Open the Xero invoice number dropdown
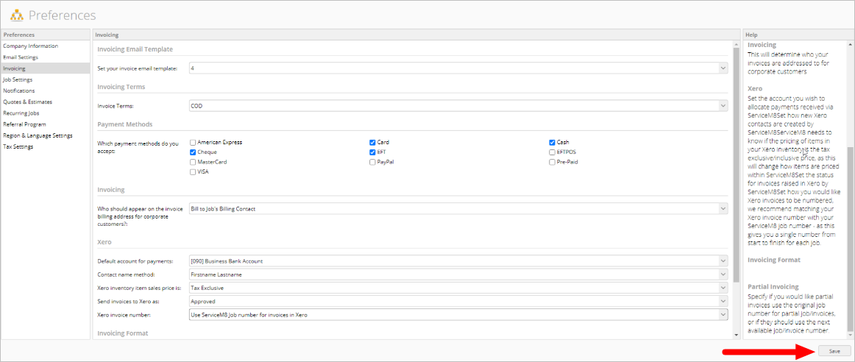 (x=458, y=315)
